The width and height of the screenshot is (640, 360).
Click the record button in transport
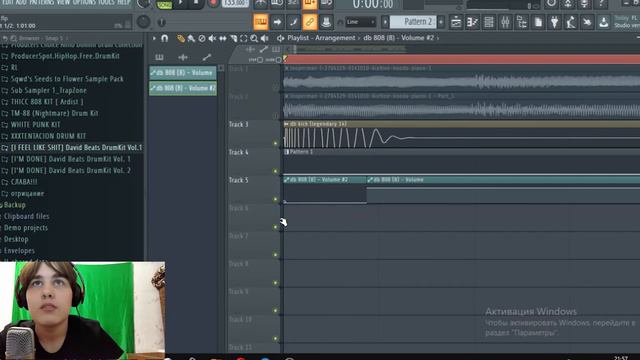tap(213, 3)
